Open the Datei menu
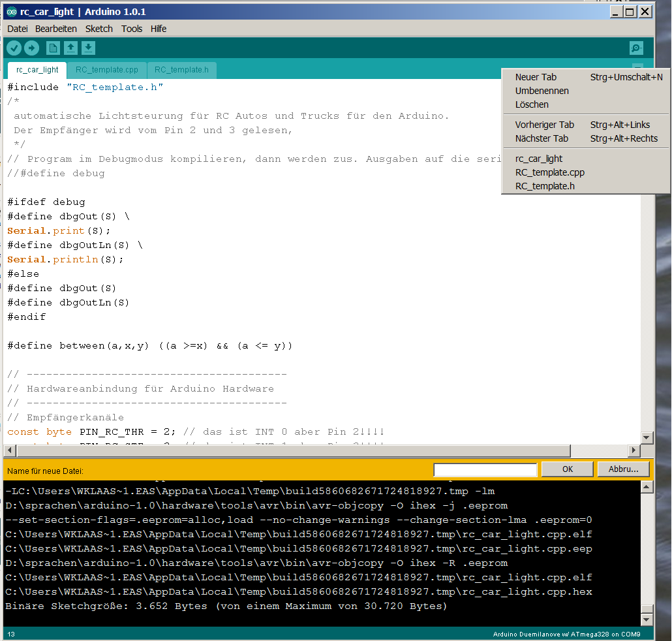The width and height of the screenshot is (672, 641). (x=18, y=29)
